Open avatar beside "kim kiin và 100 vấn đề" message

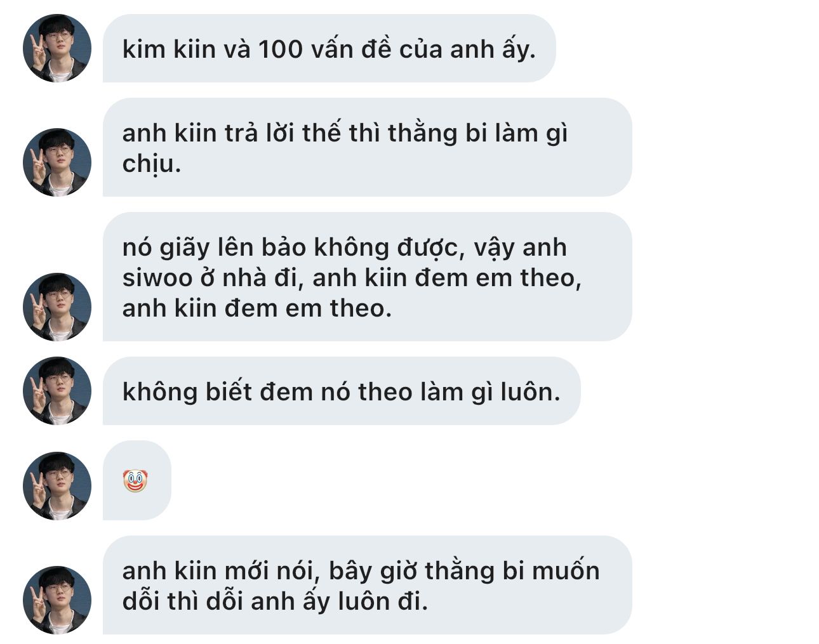point(57,48)
